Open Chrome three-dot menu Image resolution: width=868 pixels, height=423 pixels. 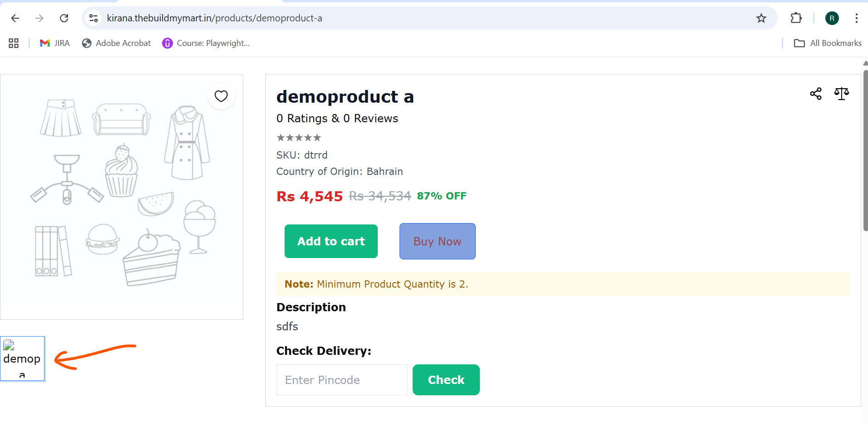857,18
